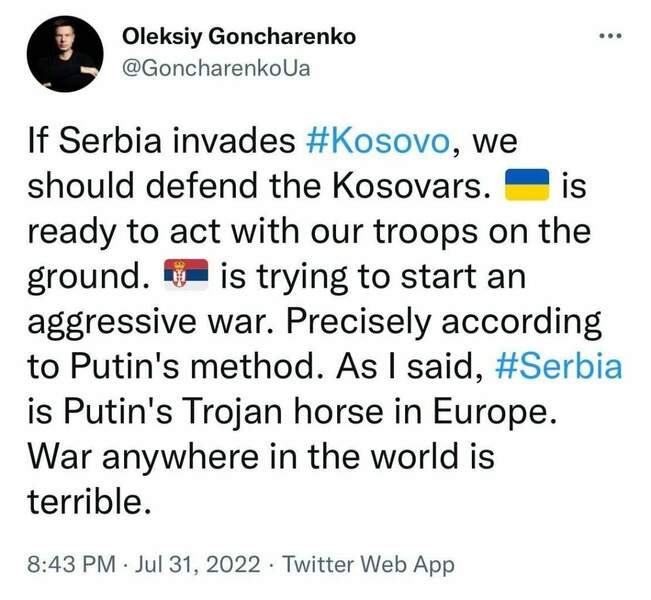The image size is (651, 600).
Task: Click the phrase "If Serbia invades"
Action: [x=160, y=141]
